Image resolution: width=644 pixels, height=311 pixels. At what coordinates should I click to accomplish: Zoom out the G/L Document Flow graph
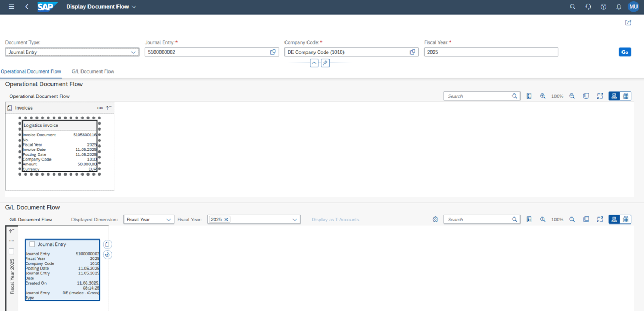pyautogui.click(x=572, y=220)
